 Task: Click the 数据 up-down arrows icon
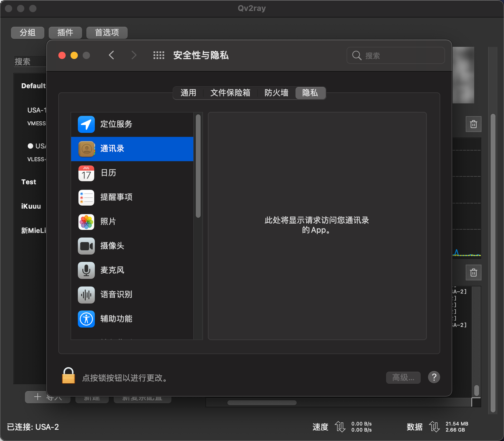pos(434,427)
